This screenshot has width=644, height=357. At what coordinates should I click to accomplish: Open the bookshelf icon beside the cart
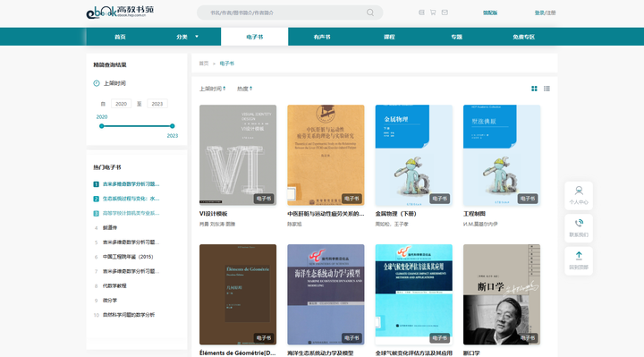421,13
